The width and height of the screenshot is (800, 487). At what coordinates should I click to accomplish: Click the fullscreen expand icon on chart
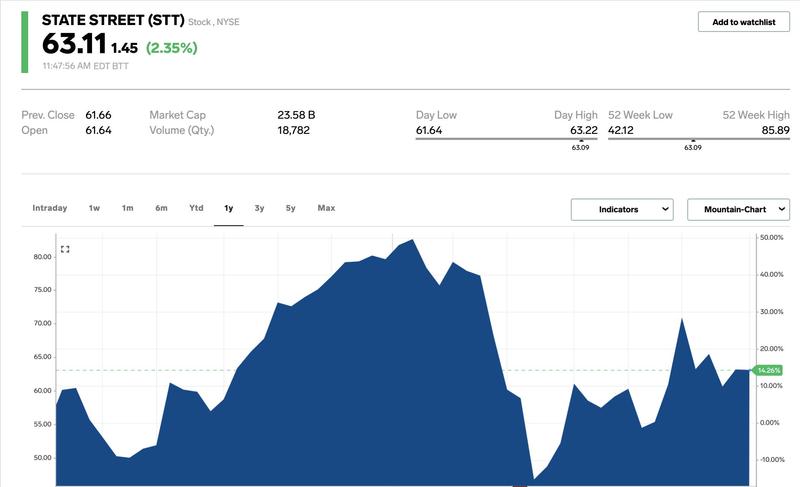(x=65, y=249)
